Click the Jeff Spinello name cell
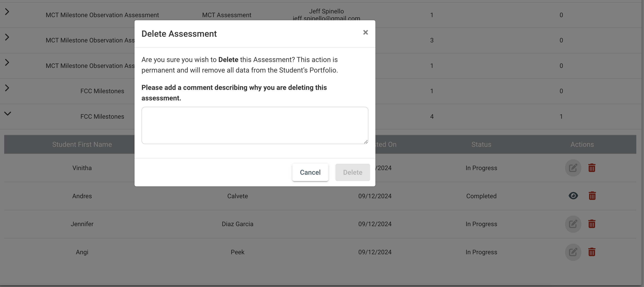Screen dimensions: 644x287 click(326, 11)
